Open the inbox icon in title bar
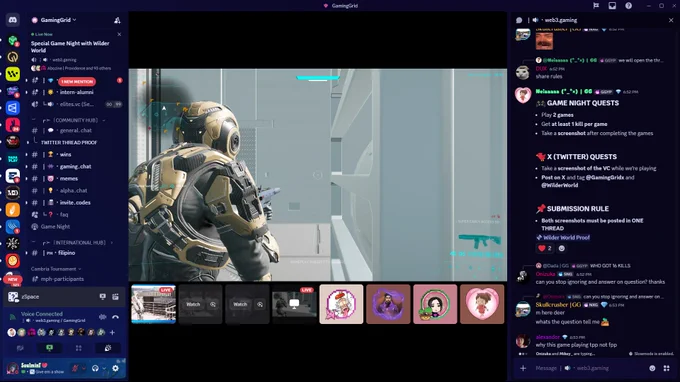The image size is (680, 382). (612, 6)
